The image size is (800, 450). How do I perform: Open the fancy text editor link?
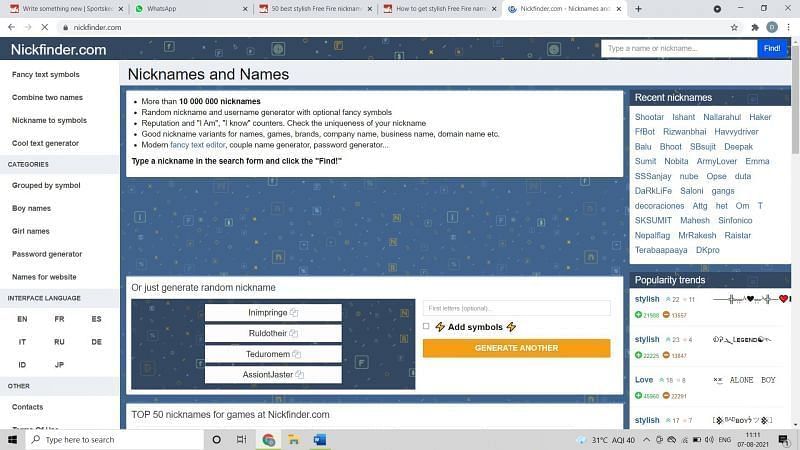[x=197, y=145]
